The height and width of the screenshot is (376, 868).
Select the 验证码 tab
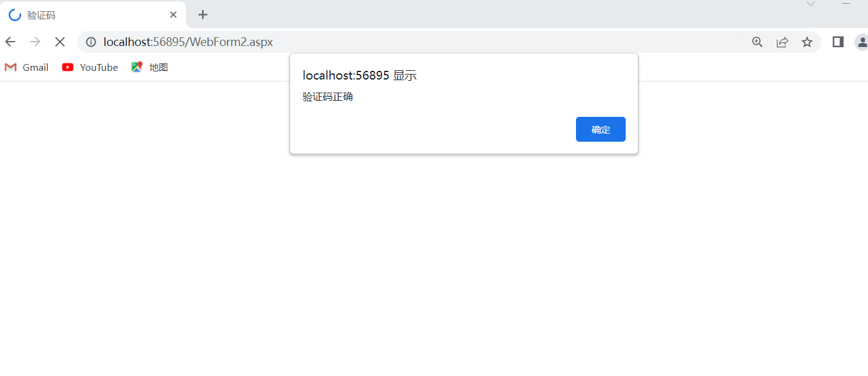point(87,15)
